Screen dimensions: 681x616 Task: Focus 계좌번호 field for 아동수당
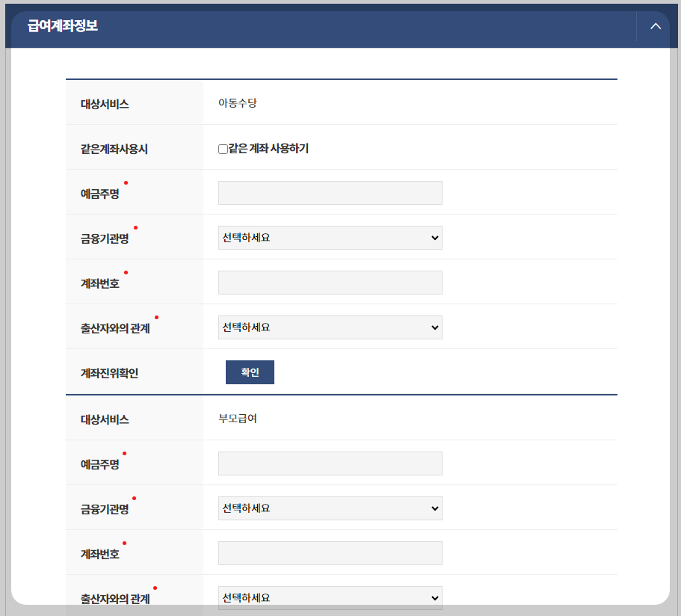pos(330,283)
